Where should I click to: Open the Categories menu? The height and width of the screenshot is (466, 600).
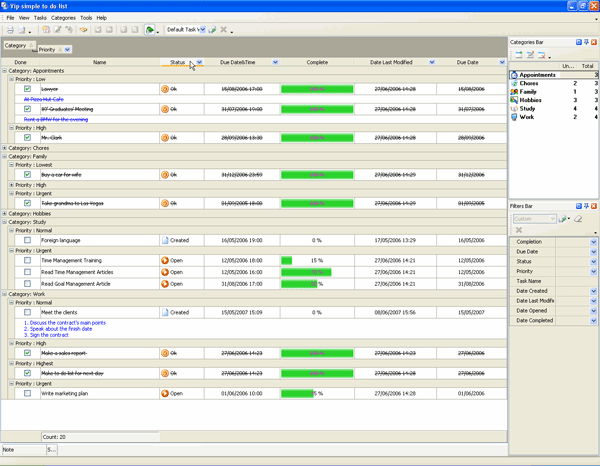(63, 18)
